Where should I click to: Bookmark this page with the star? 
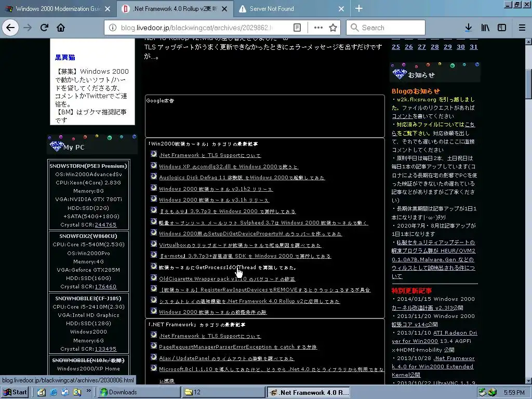[x=333, y=28]
